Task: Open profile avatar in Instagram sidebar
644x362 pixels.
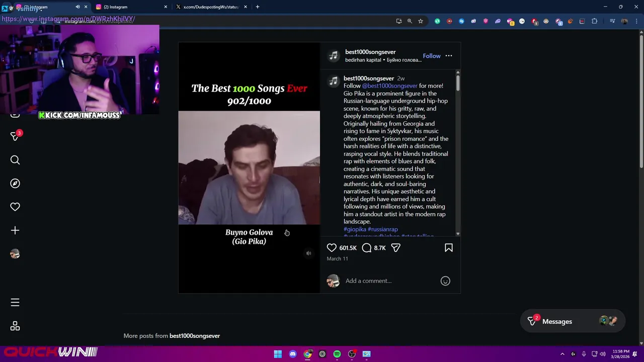Action: [x=15, y=254]
